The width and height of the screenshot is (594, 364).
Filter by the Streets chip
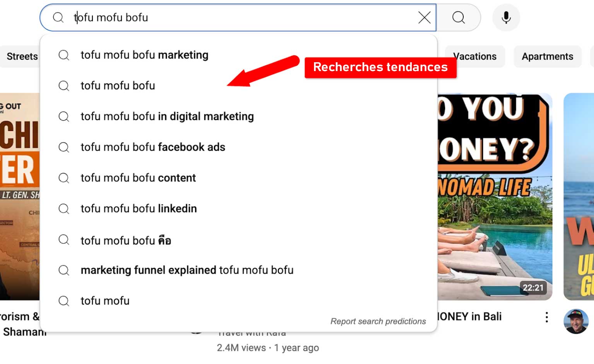coord(22,56)
